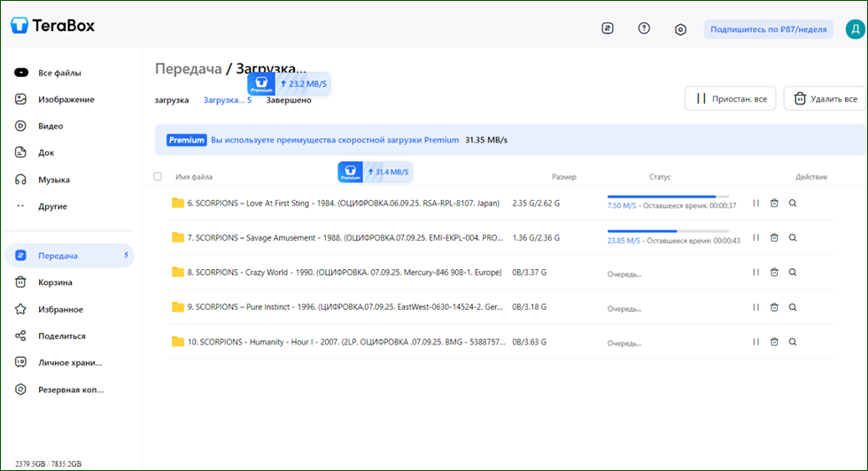868x471 pixels.
Task: Select file name 7. SCORPIONS – Savage Amusement
Action: point(345,237)
